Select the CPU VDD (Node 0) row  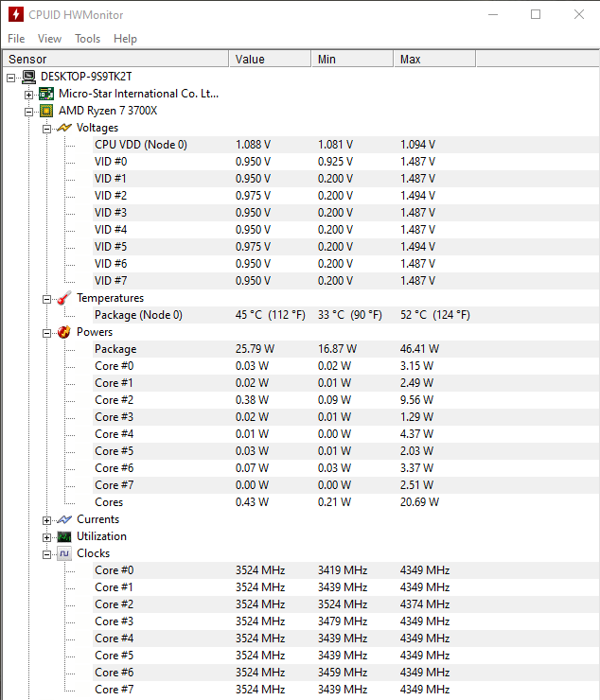tap(345, 145)
